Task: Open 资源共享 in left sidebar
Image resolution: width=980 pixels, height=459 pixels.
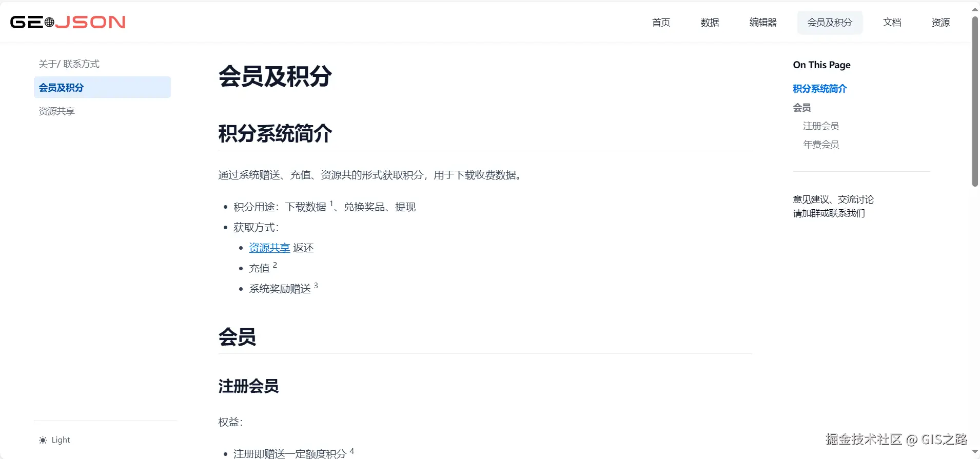Action: point(56,111)
